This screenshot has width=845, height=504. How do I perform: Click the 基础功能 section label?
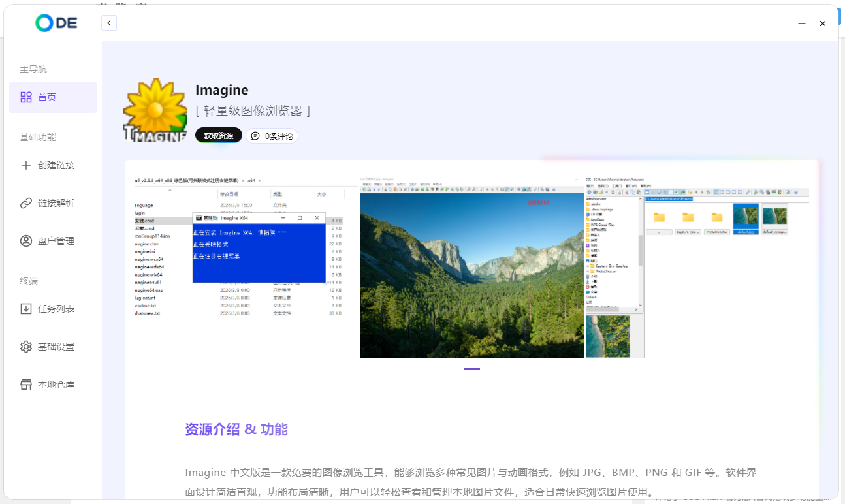38,137
